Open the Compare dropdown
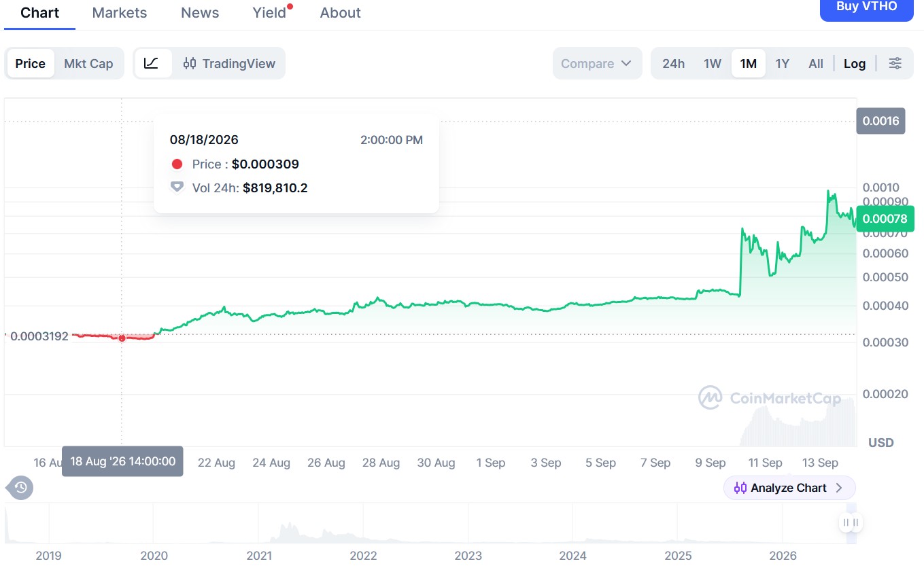This screenshot has height=570, width=924. tap(597, 63)
